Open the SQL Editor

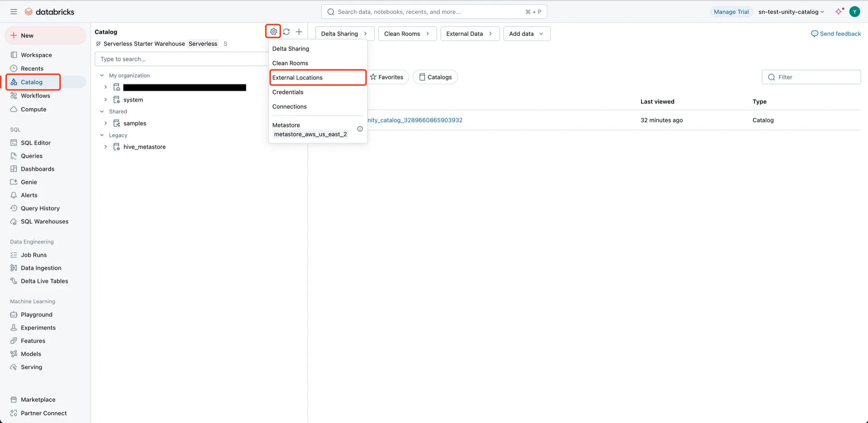coord(36,143)
